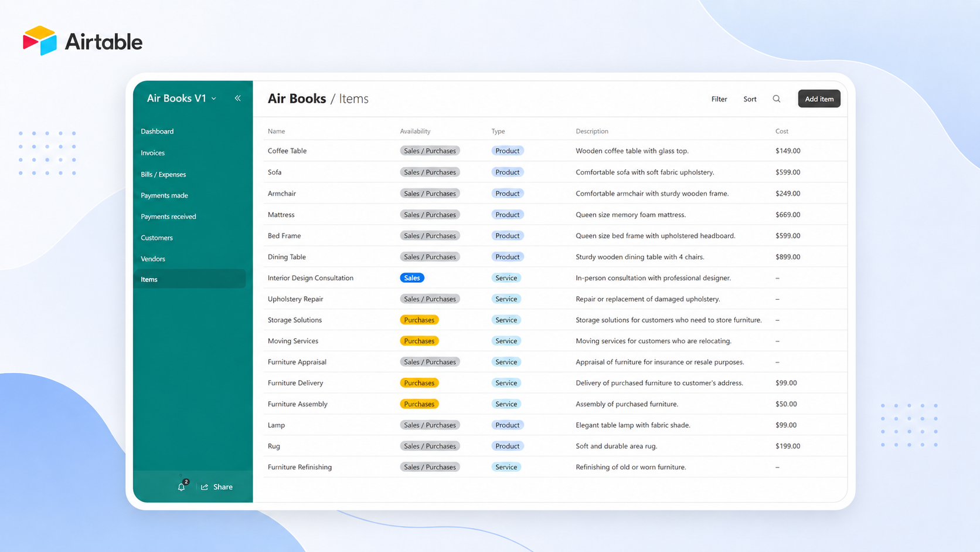Select the Storage Solutions item name
Image resolution: width=980 pixels, height=552 pixels.
click(294, 320)
